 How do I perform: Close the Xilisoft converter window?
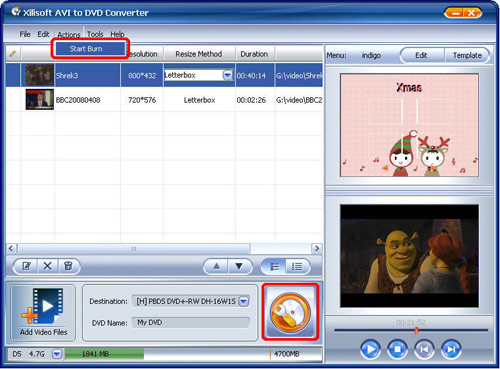pyautogui.click(x=472, y=13)
